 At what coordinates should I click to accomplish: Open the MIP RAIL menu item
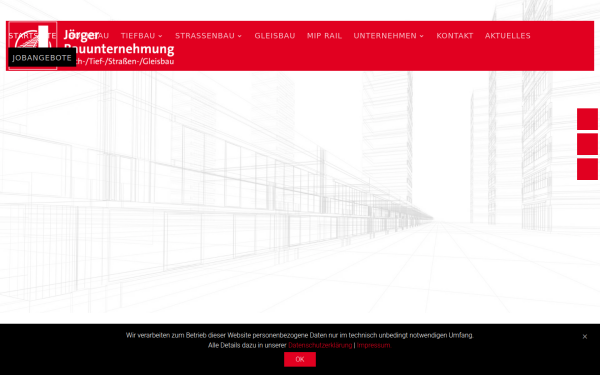324,36
